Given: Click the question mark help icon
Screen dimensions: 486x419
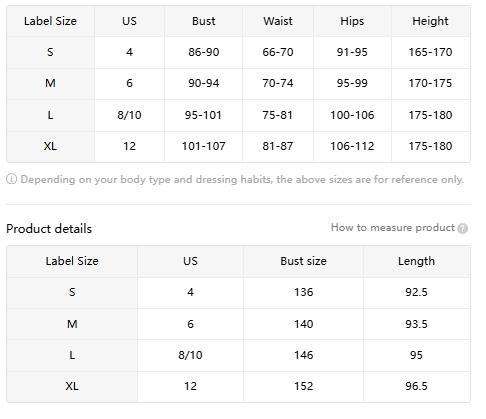Looking at the screenshot, I should click(463, 228).
